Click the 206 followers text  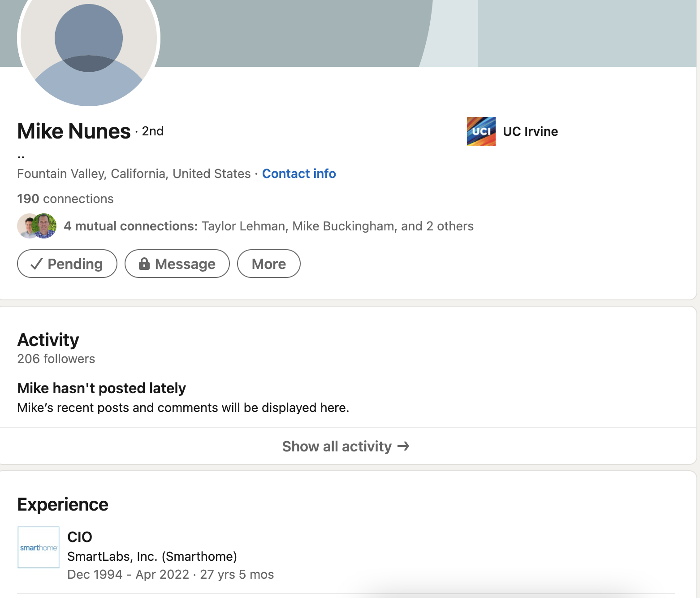click(x=56, y=359)
